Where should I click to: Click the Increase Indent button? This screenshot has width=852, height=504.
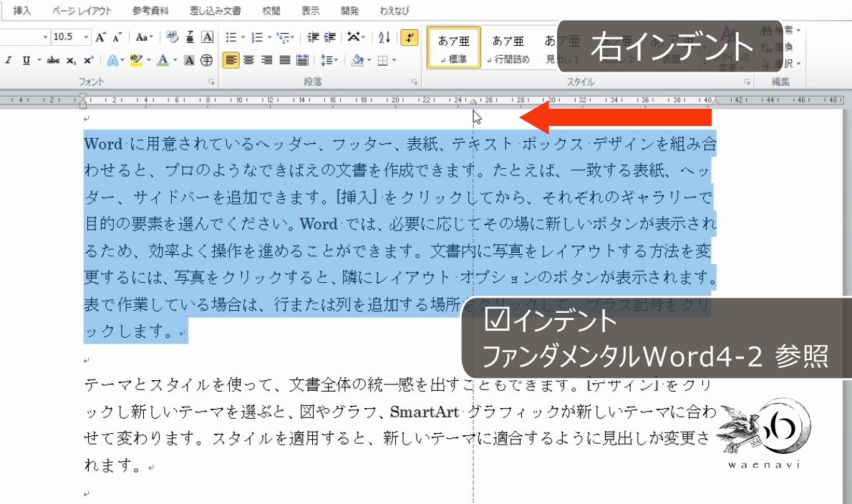coord(330,37)
